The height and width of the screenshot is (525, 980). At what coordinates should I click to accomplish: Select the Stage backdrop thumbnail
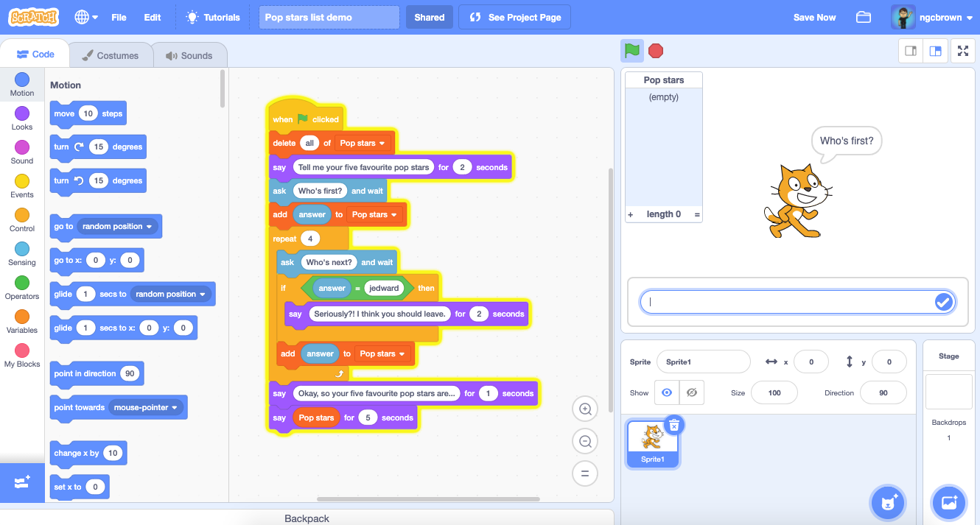tap(949, 391)
